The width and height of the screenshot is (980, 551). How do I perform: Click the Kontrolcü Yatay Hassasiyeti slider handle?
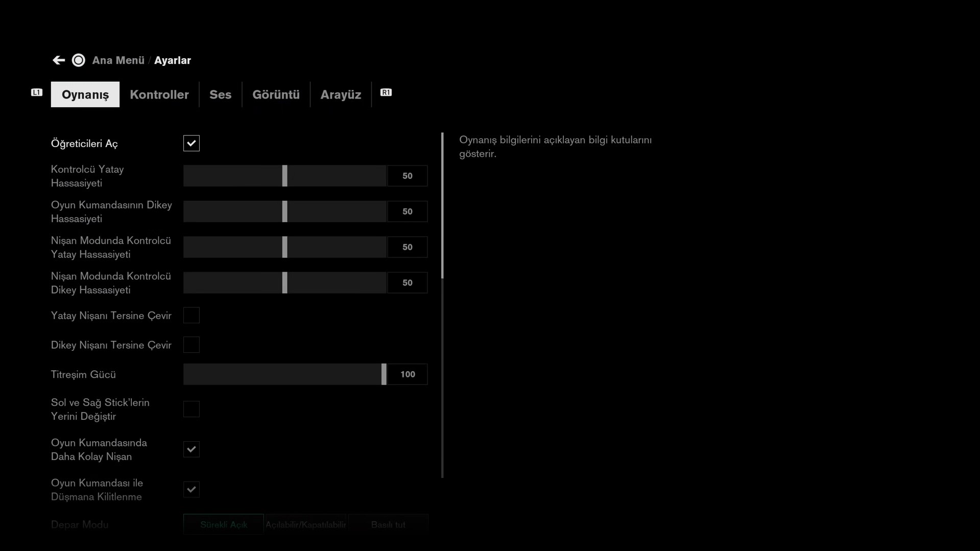tap(285, 176)
